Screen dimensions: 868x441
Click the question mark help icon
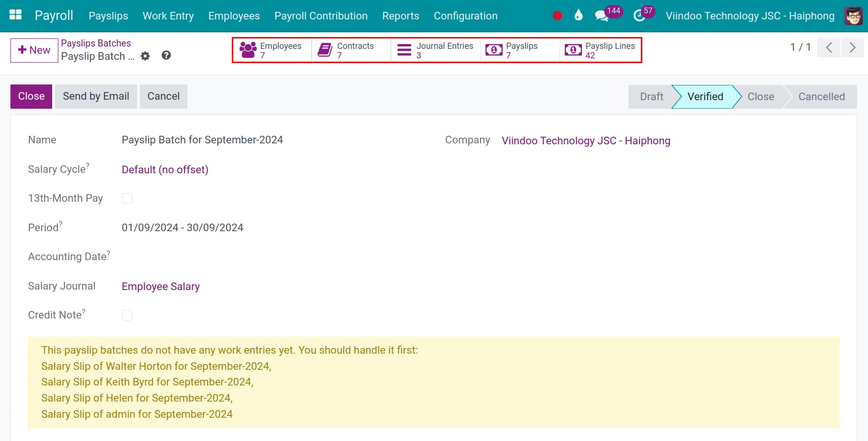166,56
